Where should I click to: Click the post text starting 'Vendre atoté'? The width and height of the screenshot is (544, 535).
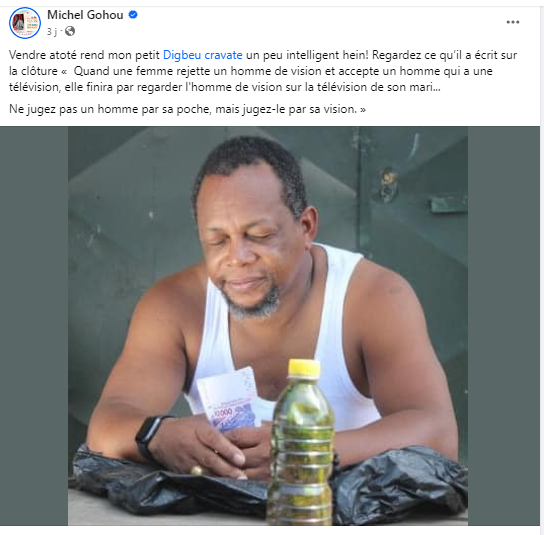click(263, 71)
